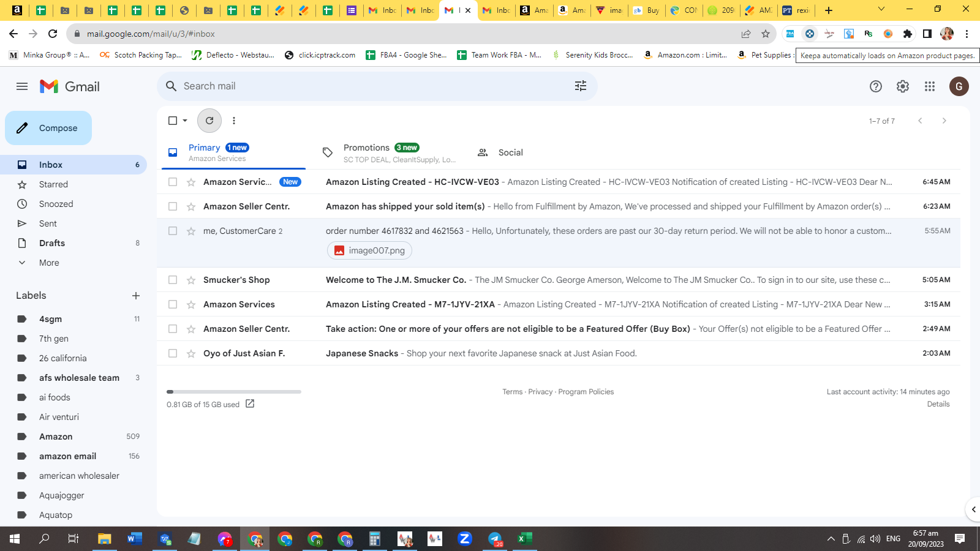The width and height of the screenshot is (980, 551).
Task: Open the 4sgm label
Action: click(73, 319)
